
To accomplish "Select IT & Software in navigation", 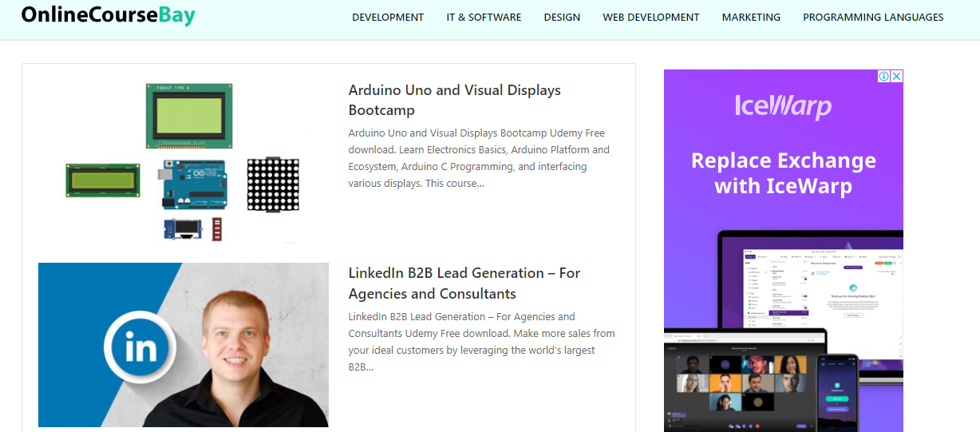I will [x=484, y=17].
